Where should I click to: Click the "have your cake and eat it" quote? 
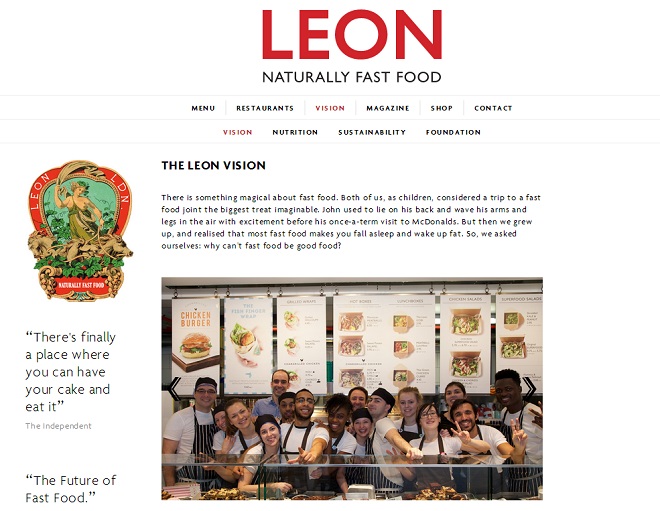click(70, 372)
